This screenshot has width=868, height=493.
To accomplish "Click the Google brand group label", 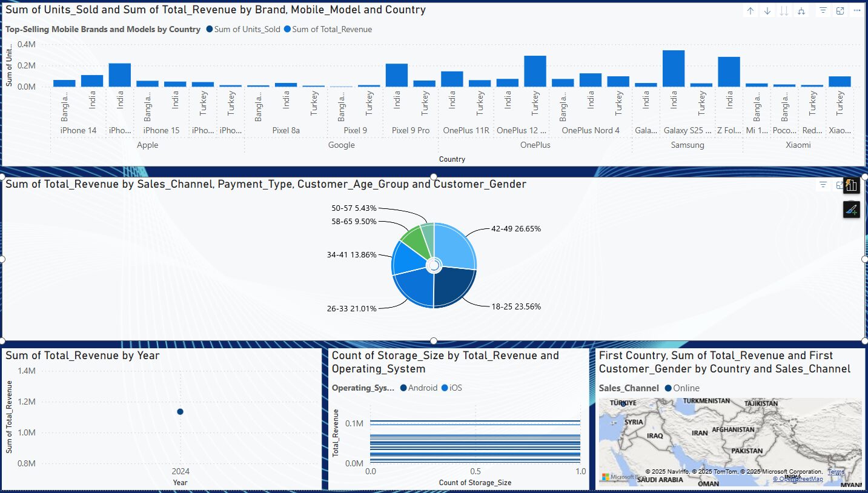I will click(x=341, y=145).
